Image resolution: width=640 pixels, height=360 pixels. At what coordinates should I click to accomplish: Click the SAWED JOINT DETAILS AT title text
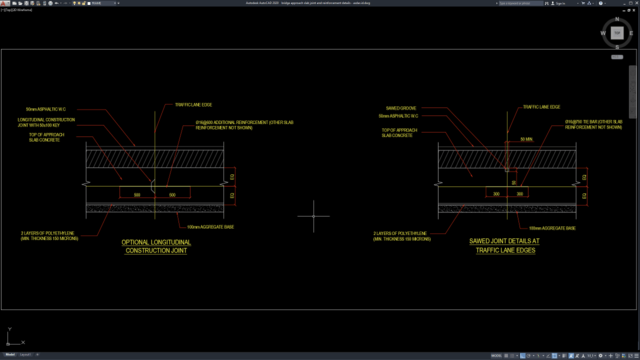pos(504,241)
